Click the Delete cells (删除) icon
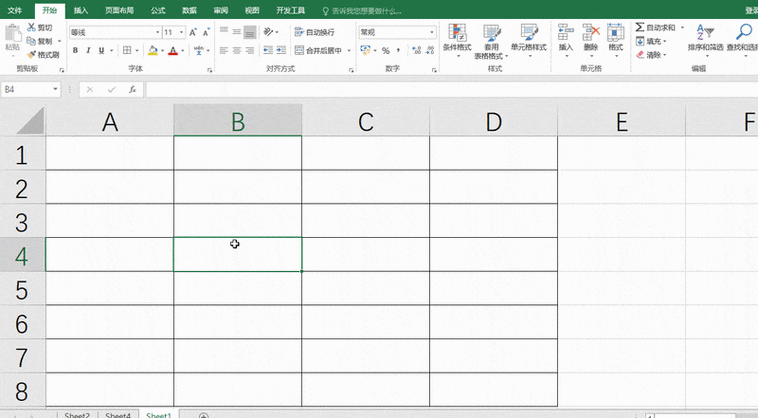 coord(591,34)
